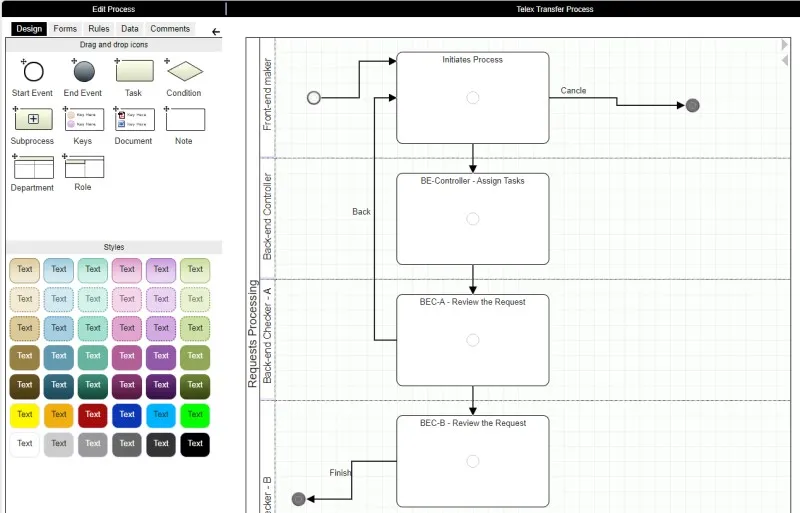The width and height of the screenshot is (800, 513).
Task: Click the circle inside BE-Controller task
Action: pyautogui.click(x=473, y=219)
